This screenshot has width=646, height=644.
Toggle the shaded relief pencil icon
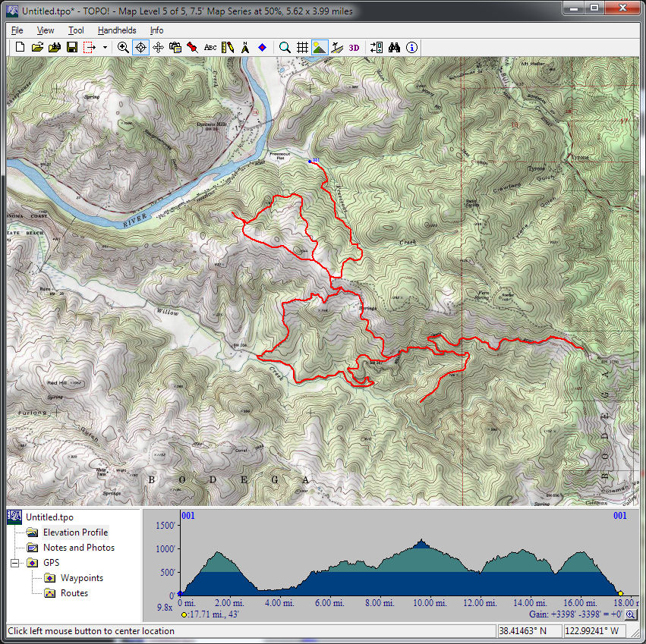coord(228,47)
